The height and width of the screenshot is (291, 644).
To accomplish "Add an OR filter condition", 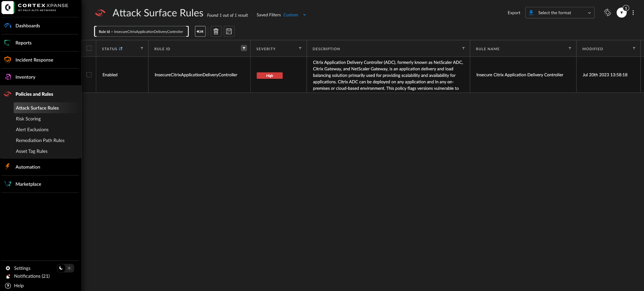I will tap(200, 31).
